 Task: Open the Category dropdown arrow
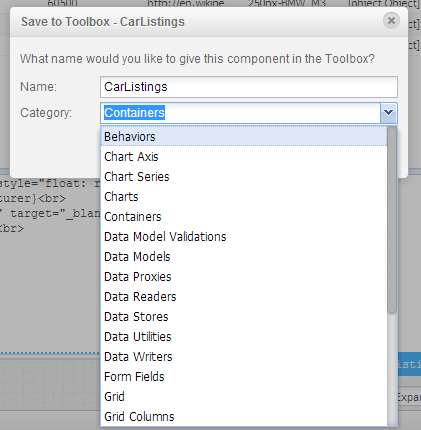coord(388,113)
